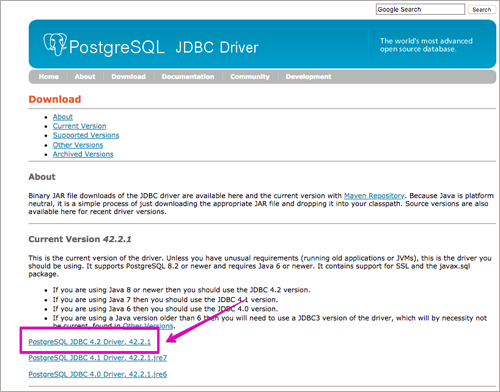Click the Current Version 42.2.1 heading
Viewport: 500px width, 392px height.
pyautogui.click(x=80, y=239)
